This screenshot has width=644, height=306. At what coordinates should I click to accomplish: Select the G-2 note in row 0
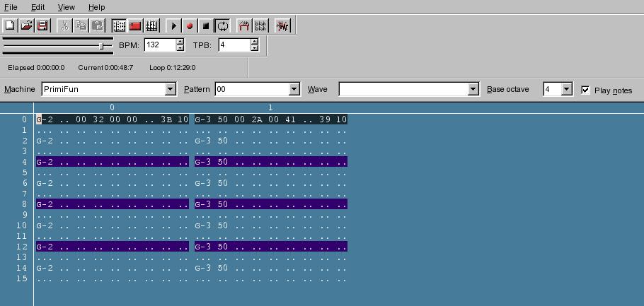point(45,119)
